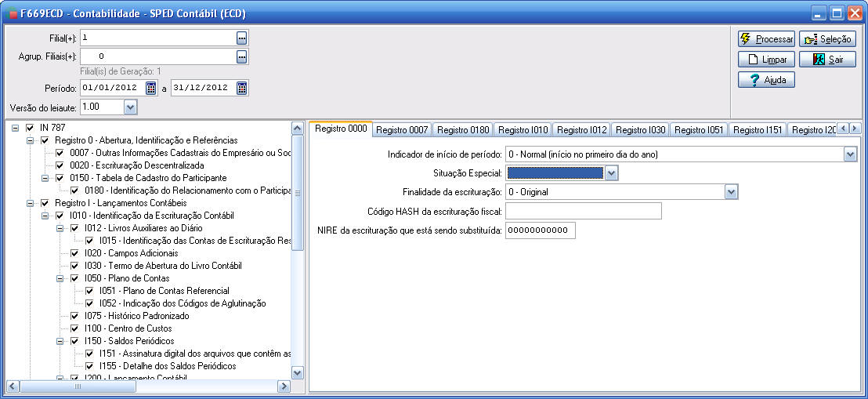The width and height of the screenshot is (868, 399).
Task: Uncheck I015 Identificação das Contas checkbox
Action: point(89,241)
